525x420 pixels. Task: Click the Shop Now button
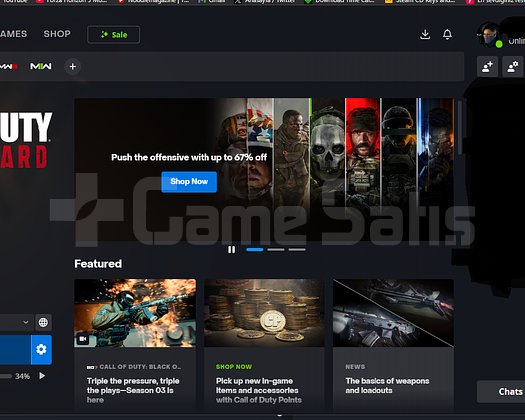[189, 182]
